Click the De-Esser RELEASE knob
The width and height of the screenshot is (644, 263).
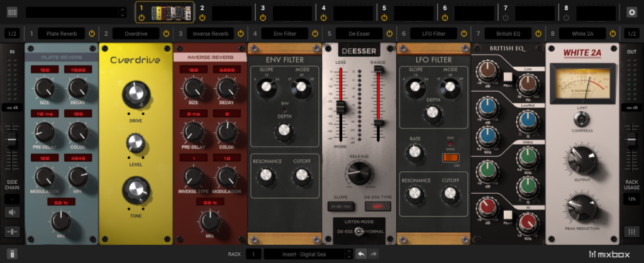359,173
